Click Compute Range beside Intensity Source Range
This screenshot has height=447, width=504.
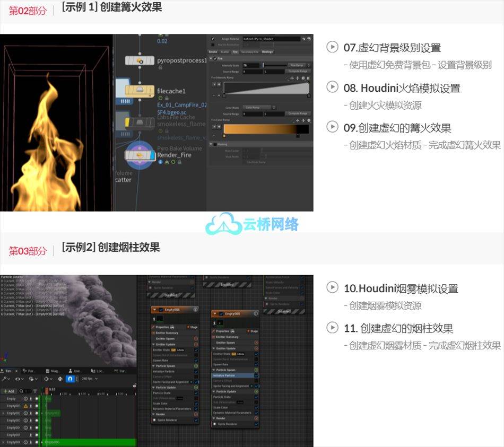(x=298, y=72)
